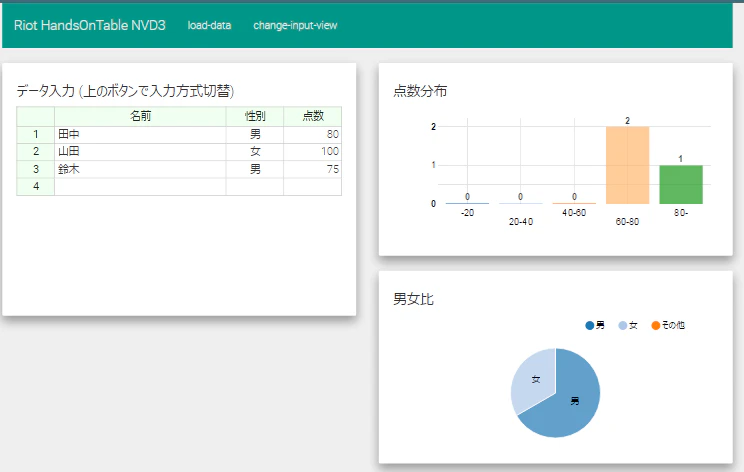Click the Riot HandsOnTable NVD3 title
This screenshot has height=472, width=744.
point(90,25)
